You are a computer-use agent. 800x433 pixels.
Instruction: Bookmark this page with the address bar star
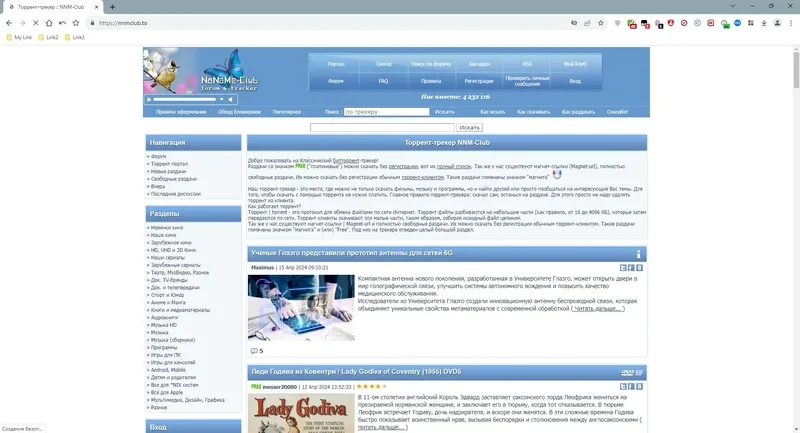(x=601, y=23)
